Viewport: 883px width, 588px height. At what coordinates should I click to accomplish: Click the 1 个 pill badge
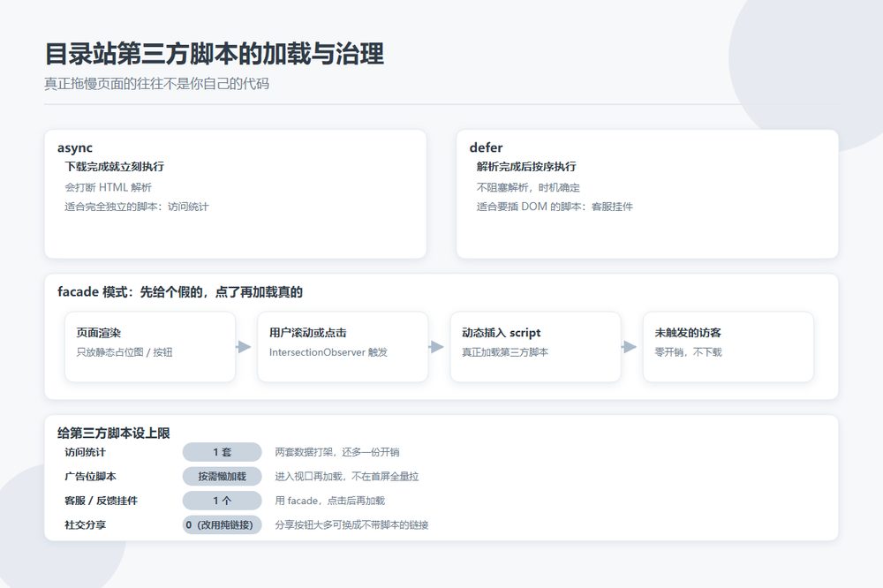[222, 501]
